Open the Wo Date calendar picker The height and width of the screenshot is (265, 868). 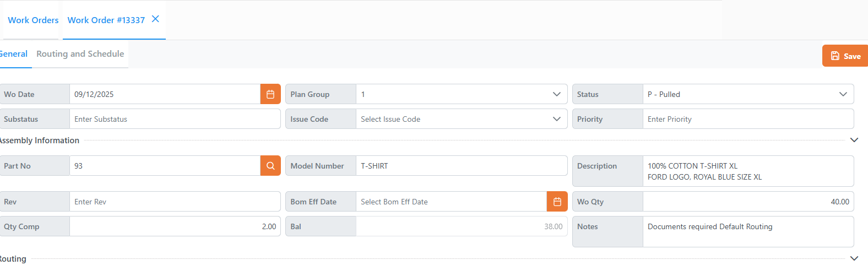[x=270, y=94]
